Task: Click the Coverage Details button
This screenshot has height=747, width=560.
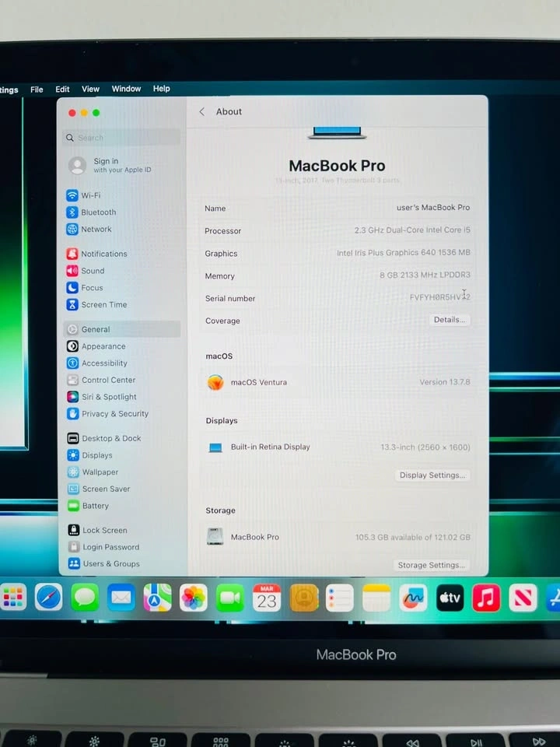Action: tap(449, 320)
